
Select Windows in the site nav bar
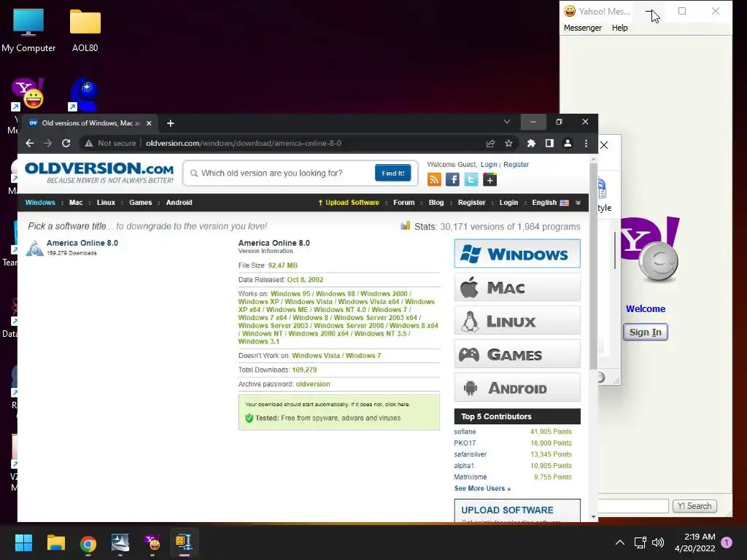pyautogui.click(x=40, y=203)
